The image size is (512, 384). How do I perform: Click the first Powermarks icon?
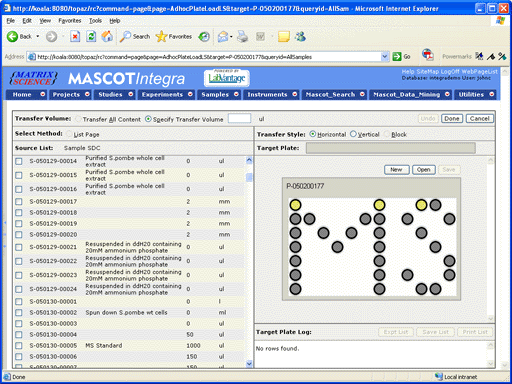[479, 56]
